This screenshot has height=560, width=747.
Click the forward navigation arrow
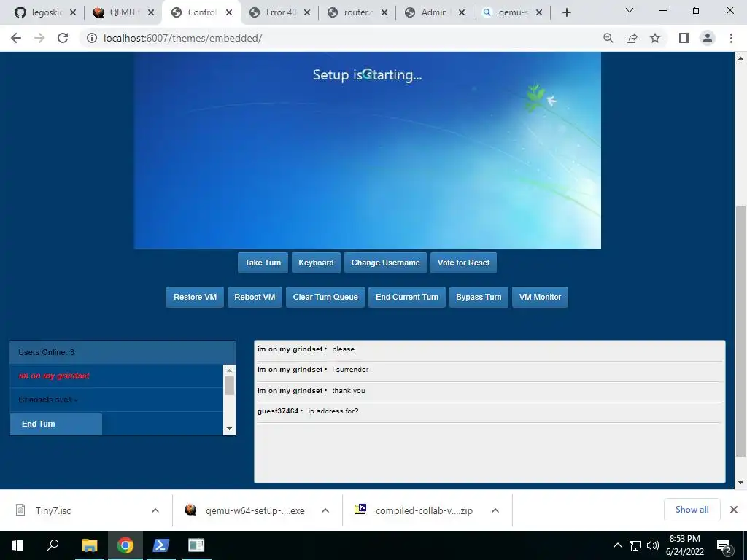(39, 38)
